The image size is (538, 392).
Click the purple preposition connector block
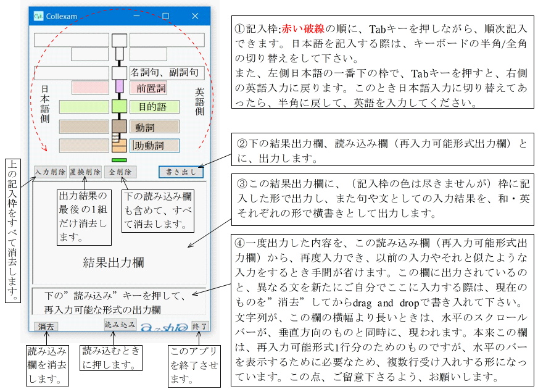[x=120, y=87]
